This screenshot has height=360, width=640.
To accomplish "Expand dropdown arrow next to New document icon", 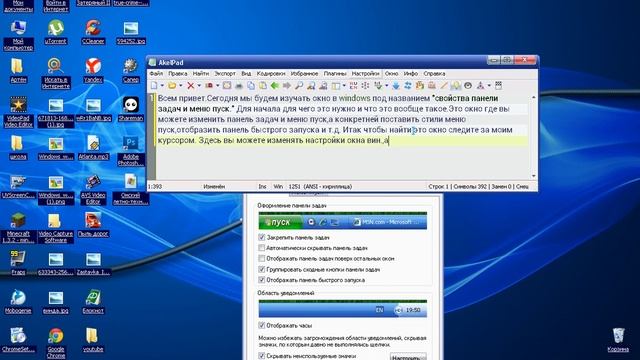I will pos(162,86).
